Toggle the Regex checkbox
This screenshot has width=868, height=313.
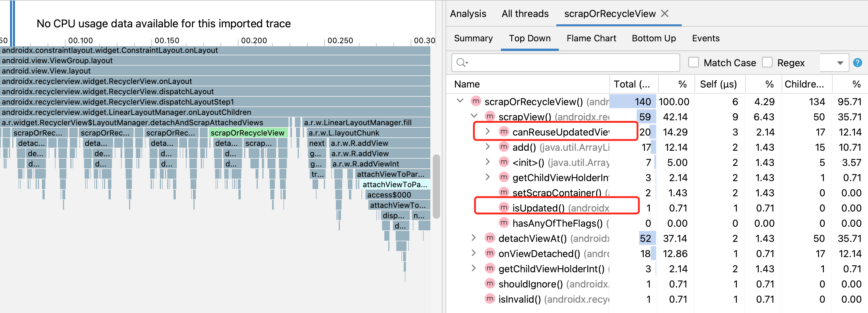pyautogui.click(x=767, y=63)
